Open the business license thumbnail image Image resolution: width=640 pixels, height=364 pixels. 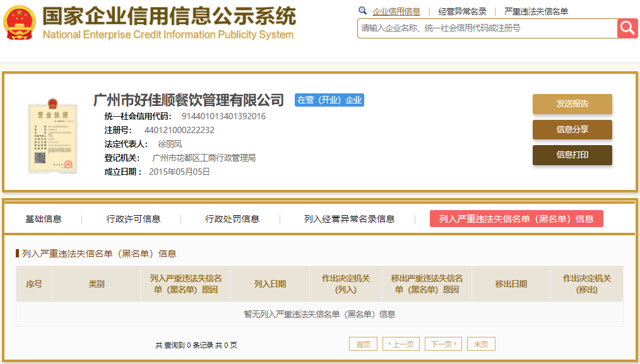point(52,136)
